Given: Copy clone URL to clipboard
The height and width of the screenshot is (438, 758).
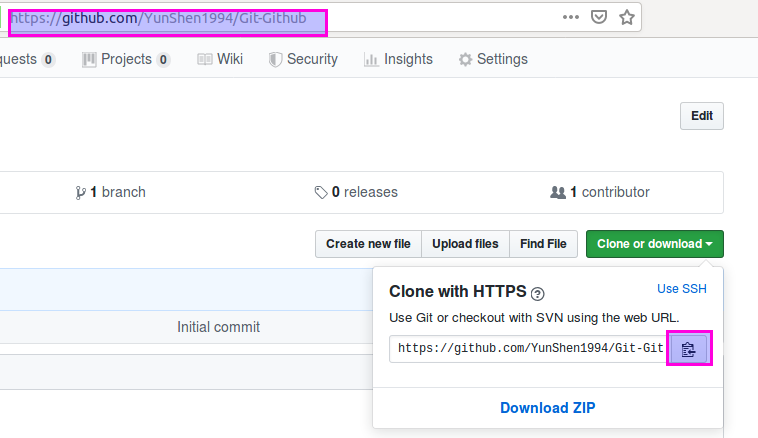Looking at the screenshot, I should pos(689,349).
